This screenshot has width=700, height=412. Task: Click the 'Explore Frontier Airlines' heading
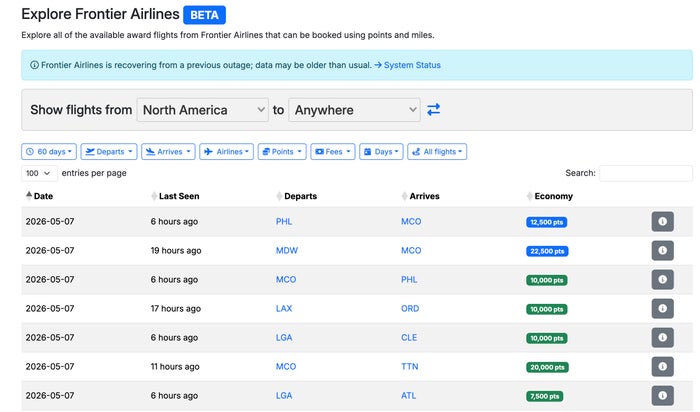tap(100, 14)
